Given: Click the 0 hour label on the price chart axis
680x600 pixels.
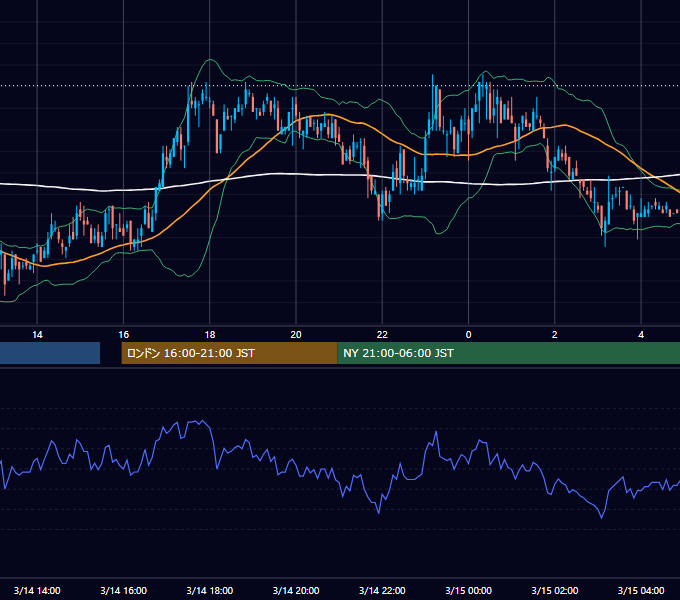Looking at the screenshot, I should point(468,335).
